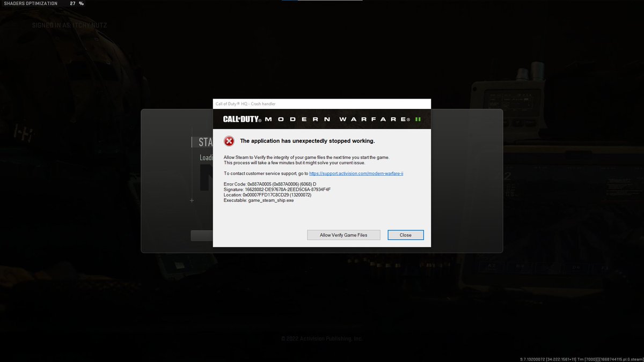The image size is (644, 362).
Task: Select the Location 0x00007FFD17C8CD29 line
Action: tap(267, 195)
